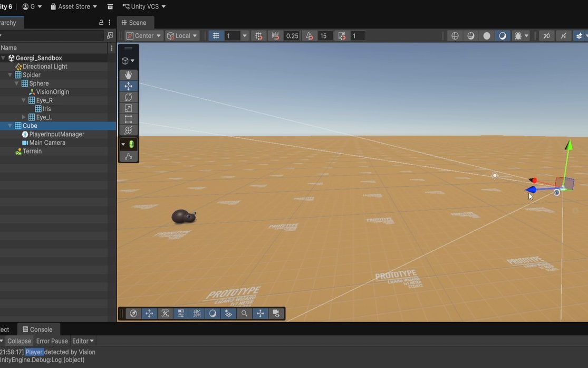This screenshot has width=588, height=368.
Task: Toggle grid visibility button
Action: (216, 36)
